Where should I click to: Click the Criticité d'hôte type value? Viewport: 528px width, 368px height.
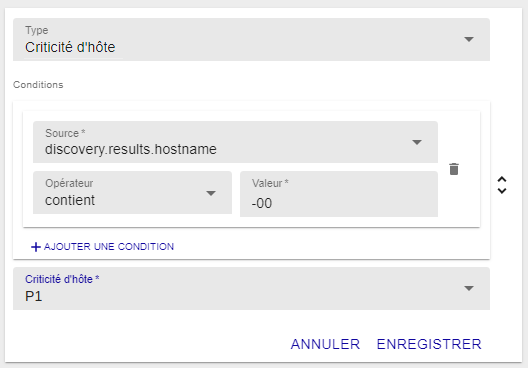70,47
